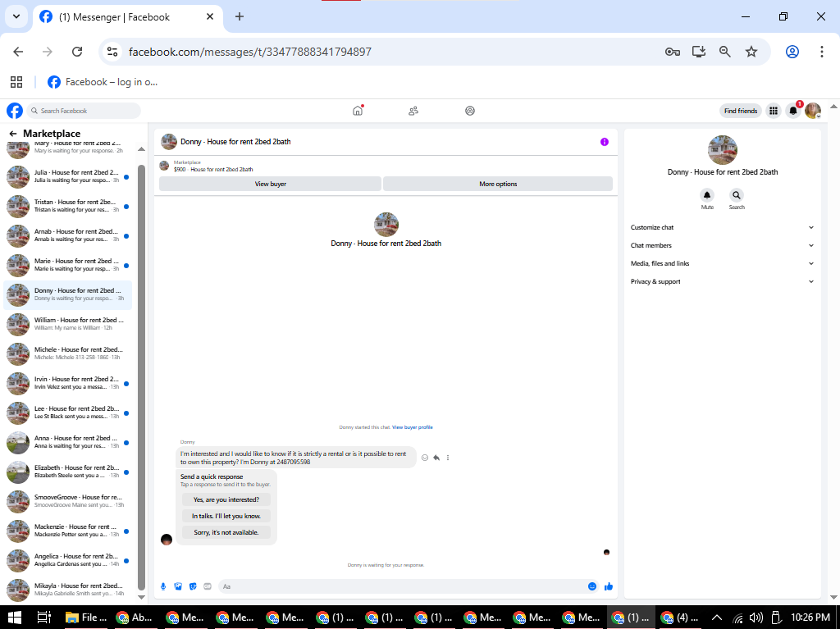
Task: Open the Facebook – log in bookmark
Action: point(103,82)
